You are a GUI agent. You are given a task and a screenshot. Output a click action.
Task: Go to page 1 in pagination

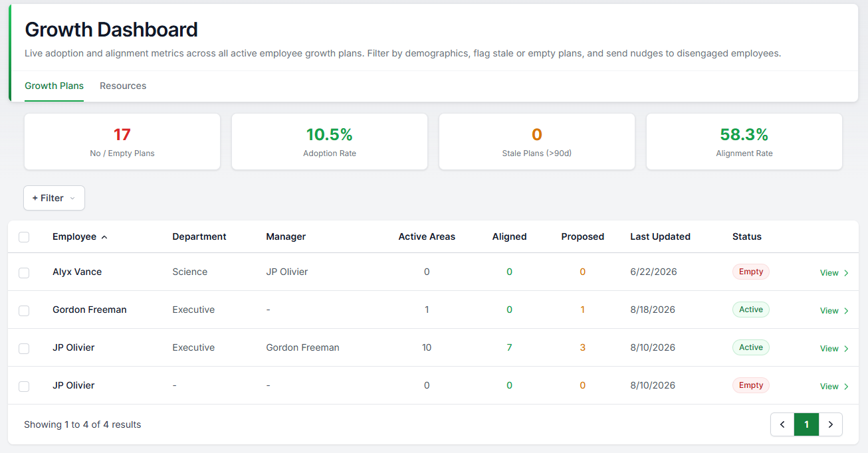click(806, 424)
